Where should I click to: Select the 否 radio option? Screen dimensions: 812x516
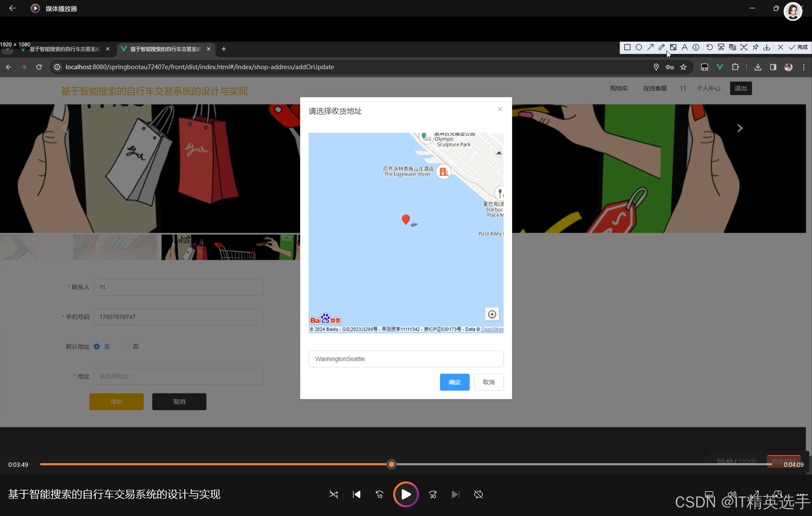pyautogui.click(x=125, y=346)
